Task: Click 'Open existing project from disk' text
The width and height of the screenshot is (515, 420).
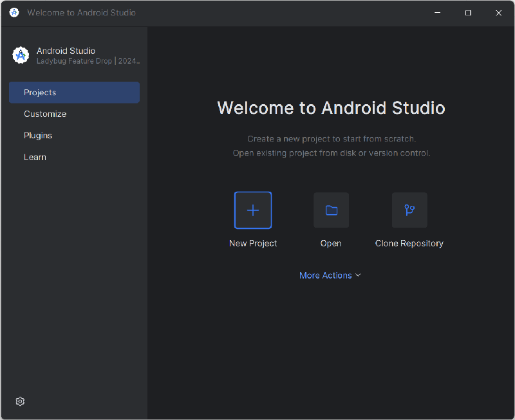Action: pyautogui.click(x=332, y=153)
